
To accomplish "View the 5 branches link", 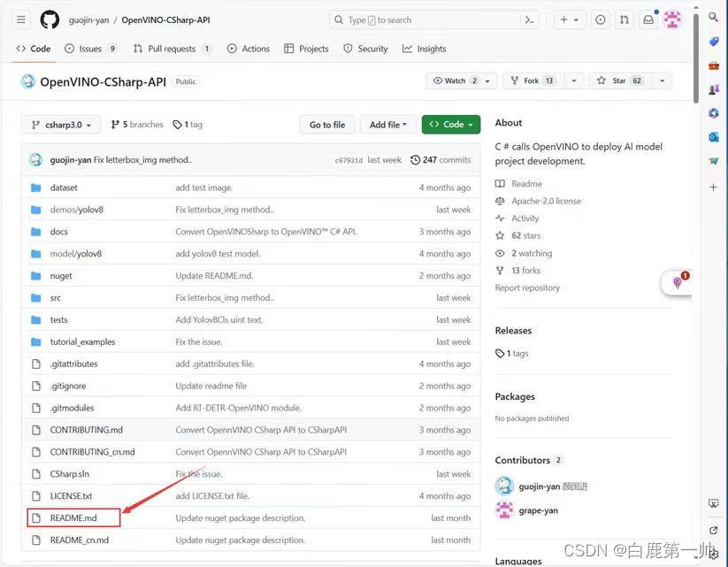I will coord(137,125).
